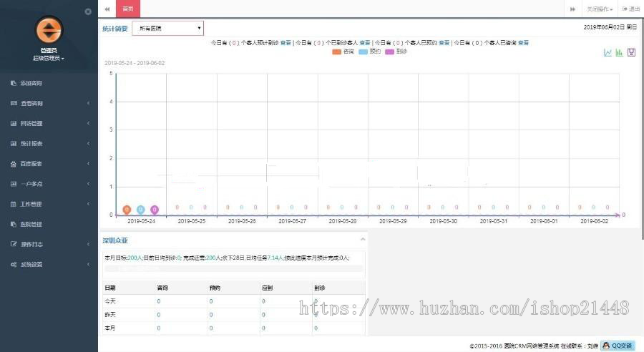The width and height of the screenshot is (644, 352).
Task: Click the 回访管理 sidebar icon
Action: (14, 123)
